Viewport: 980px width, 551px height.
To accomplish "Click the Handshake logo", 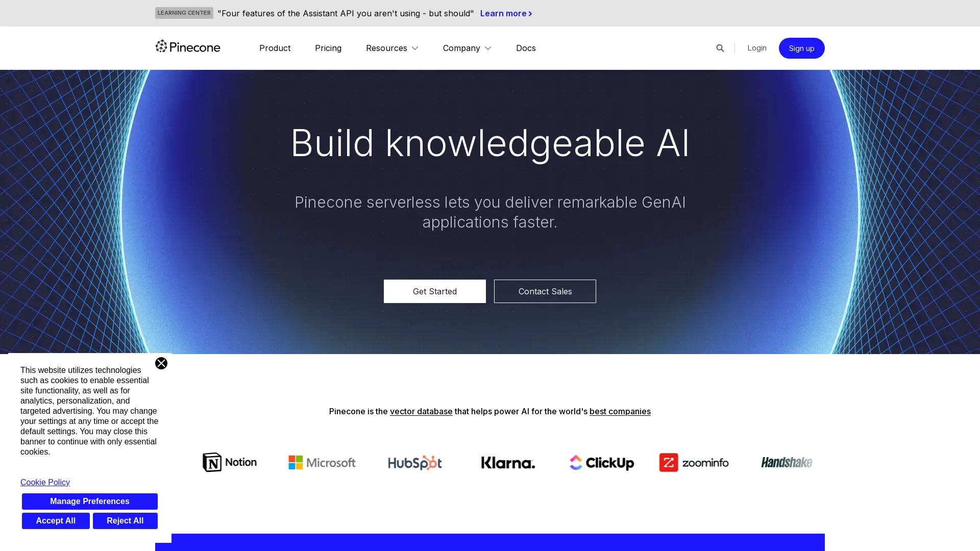I will pos(786,462).
